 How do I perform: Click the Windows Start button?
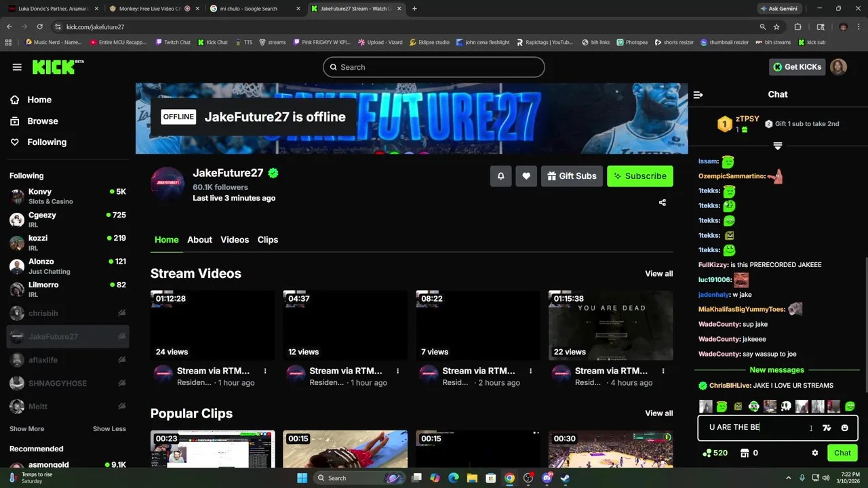[302, 478]
